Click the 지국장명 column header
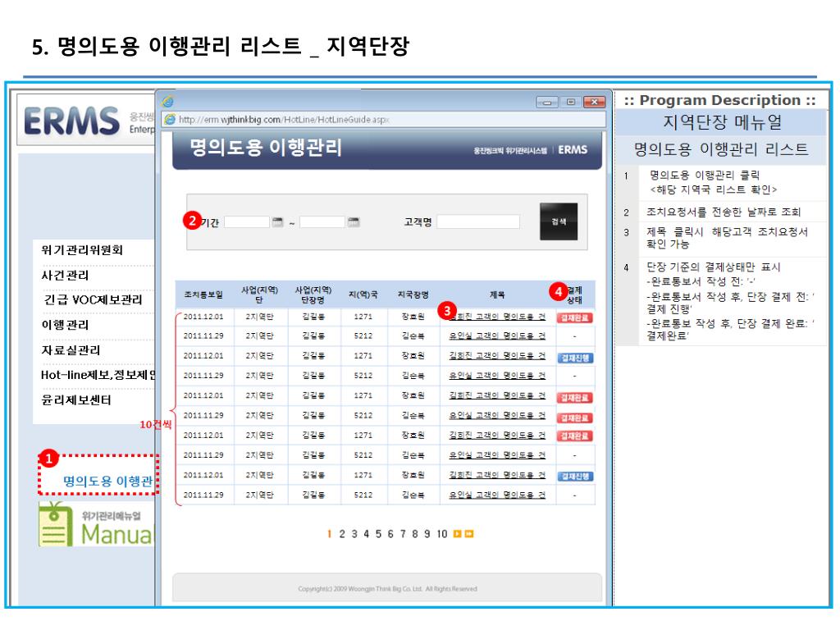Viewport: 840px width, 630px height. [413, 294]
